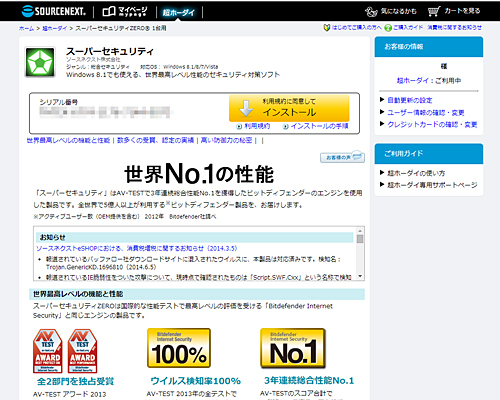Click the ご利用ガイド panel header
Image resolution: width=500 pixels, height=400 pixels.
coord(429,154)
